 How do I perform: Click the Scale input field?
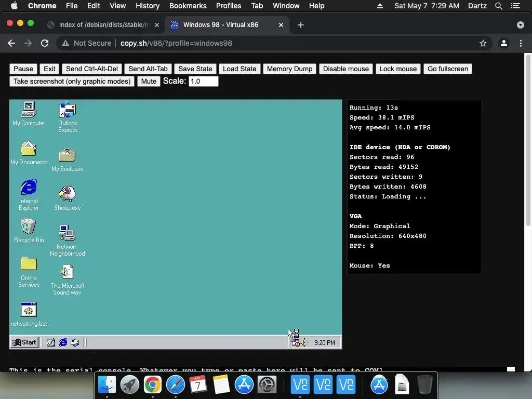click(x=203, y=82)
